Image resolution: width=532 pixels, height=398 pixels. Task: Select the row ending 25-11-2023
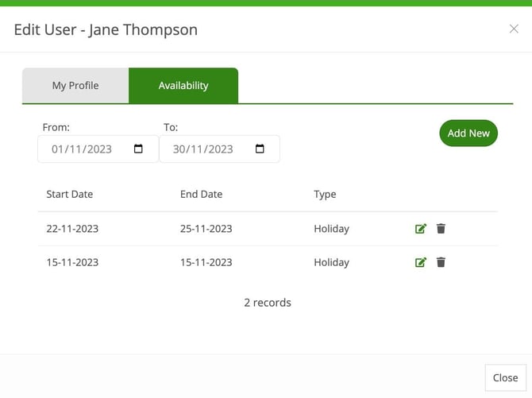coord(206,229)
